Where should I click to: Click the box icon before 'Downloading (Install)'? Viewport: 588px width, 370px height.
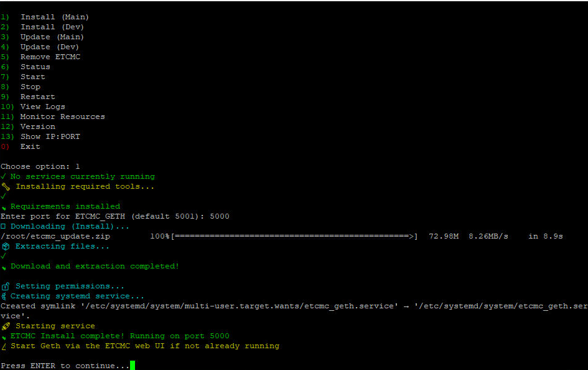[4, 225]
